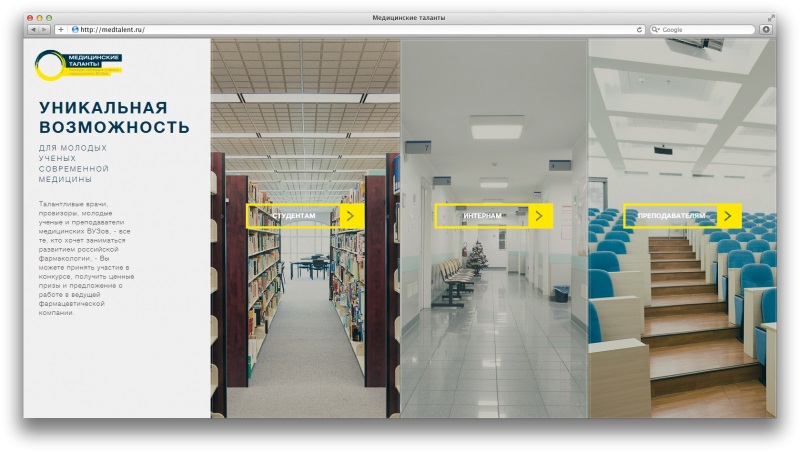The height and width of the screenshot is (452, 800).
Task: Click the globe site icon in address bar
Action: point(75,30)
